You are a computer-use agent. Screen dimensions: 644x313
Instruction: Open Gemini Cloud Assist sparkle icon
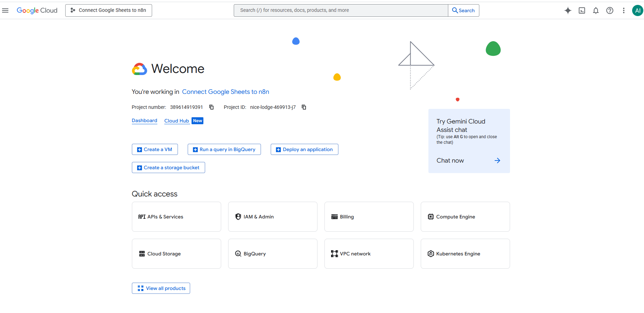(x=568, y=10)
